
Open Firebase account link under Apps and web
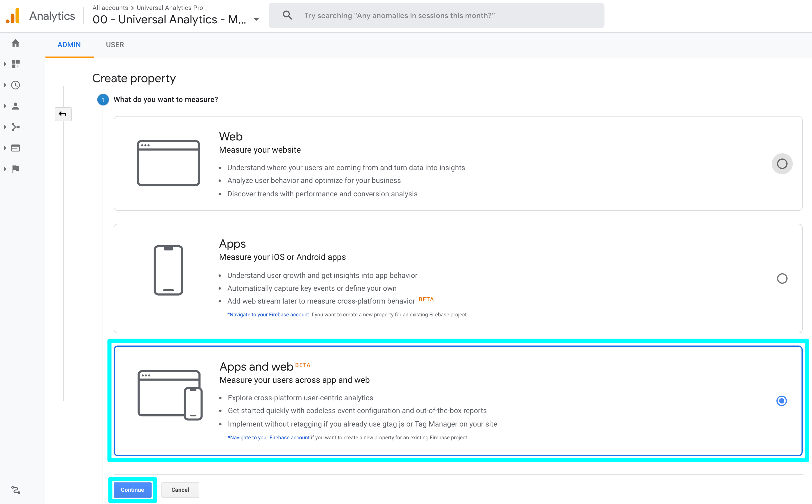click(x=269, y=438)
